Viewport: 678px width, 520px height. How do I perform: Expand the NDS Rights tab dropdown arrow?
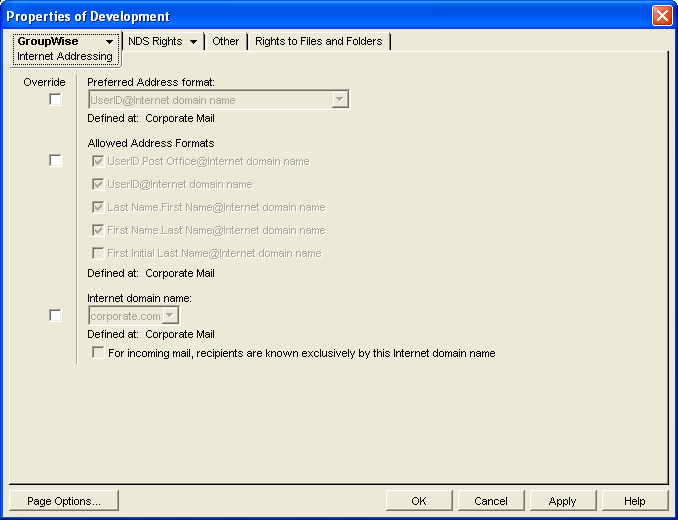[x=193, y=42]
